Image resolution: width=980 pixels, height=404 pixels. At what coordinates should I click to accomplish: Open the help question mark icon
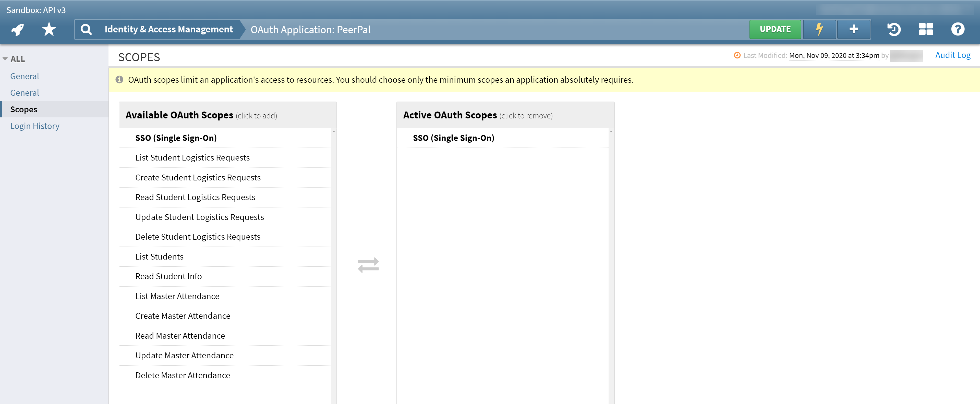(958, 29)
